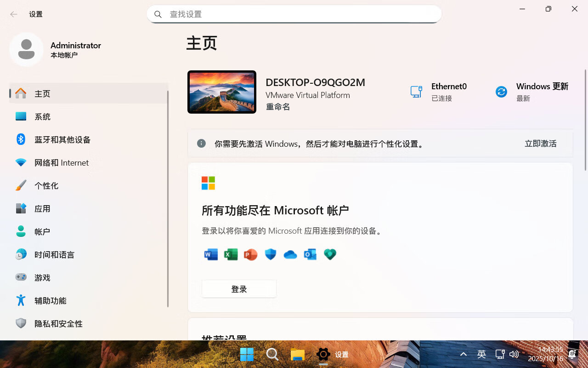Open the PowerPoint icon
The image size is (588, 368).
coord(250,254)
